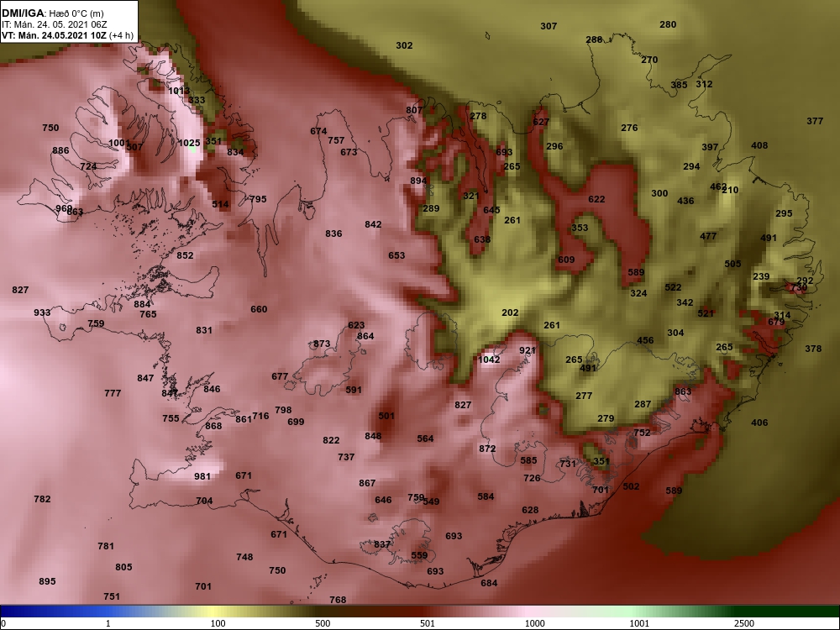
Task: Click the map value 1025
Action: click(x=189, y=143)
